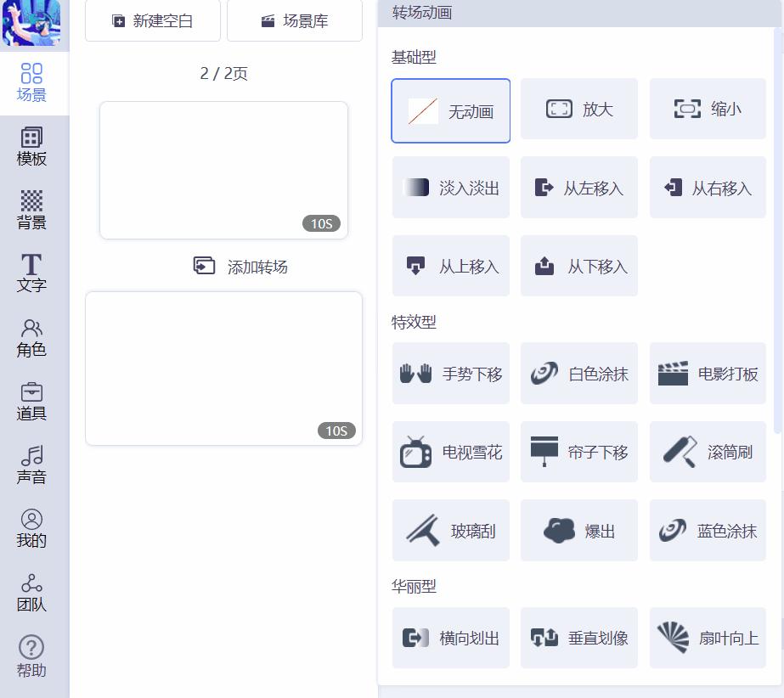Open the 背景 background sidebar item
The width and height of the screenshot is (784, 698).
click(31, 210)
